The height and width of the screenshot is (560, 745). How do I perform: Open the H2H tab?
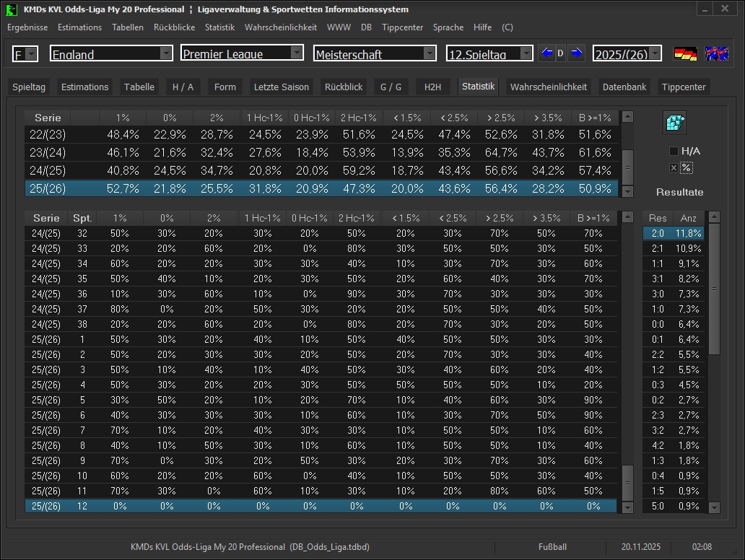432,87
